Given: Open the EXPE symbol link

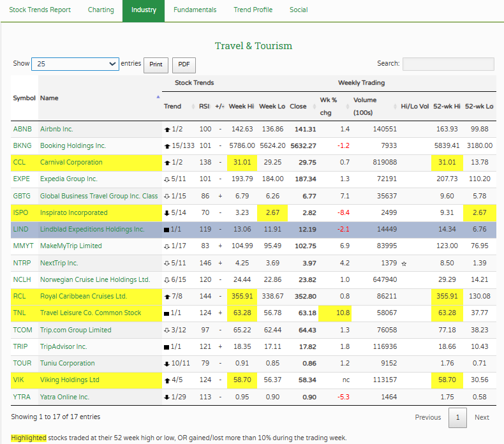Looking at the screenshot, I should 21,179.
